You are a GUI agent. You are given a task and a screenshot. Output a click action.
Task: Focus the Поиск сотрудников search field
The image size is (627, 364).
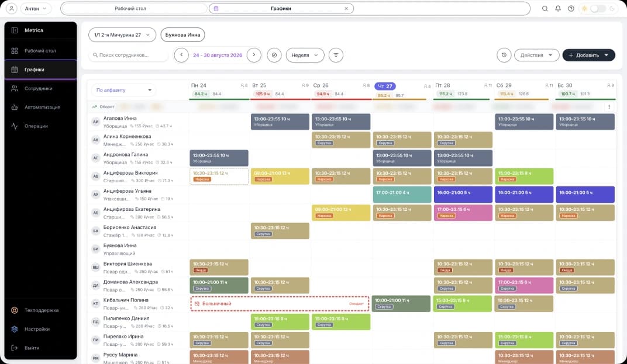pyautogui.click(x=128, y=55)
